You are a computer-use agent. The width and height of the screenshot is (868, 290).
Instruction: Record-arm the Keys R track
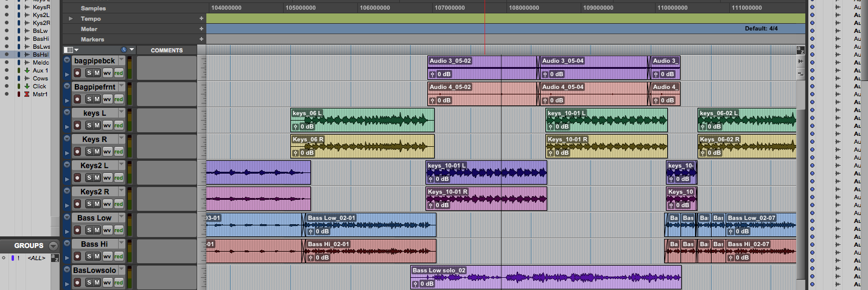pos(77,152)
